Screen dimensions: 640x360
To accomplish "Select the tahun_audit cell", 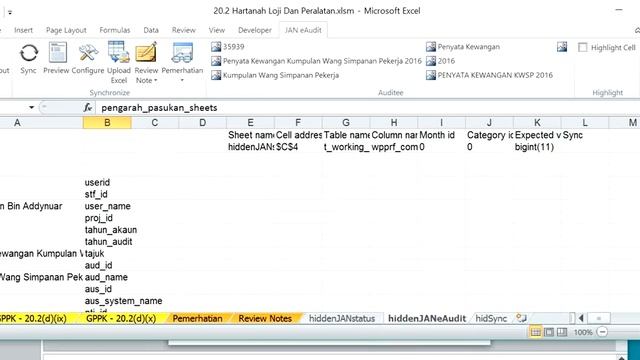I will tap(107, 242).
